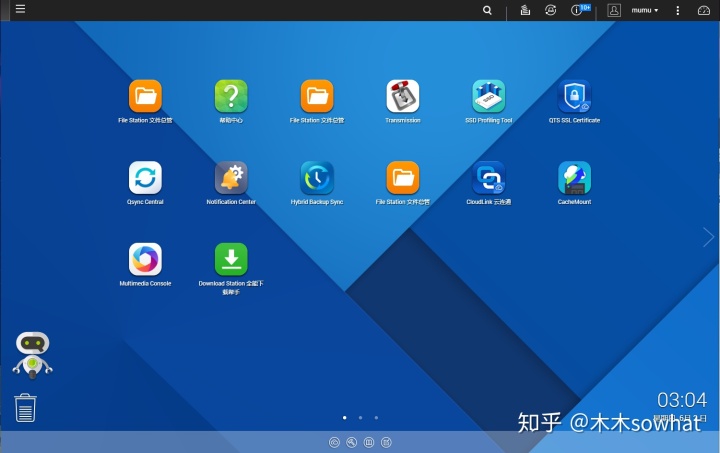Open Multimedia Console
The height and width of the screenshot is (453, 720).
145,259
